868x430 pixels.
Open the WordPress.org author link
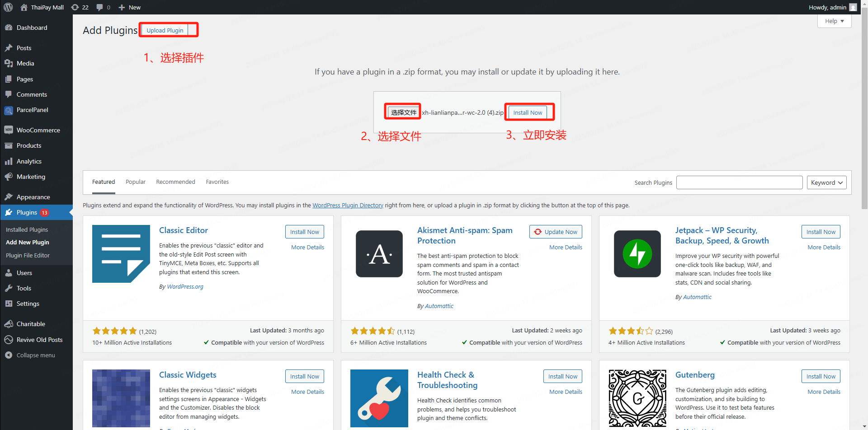point(185,286)
